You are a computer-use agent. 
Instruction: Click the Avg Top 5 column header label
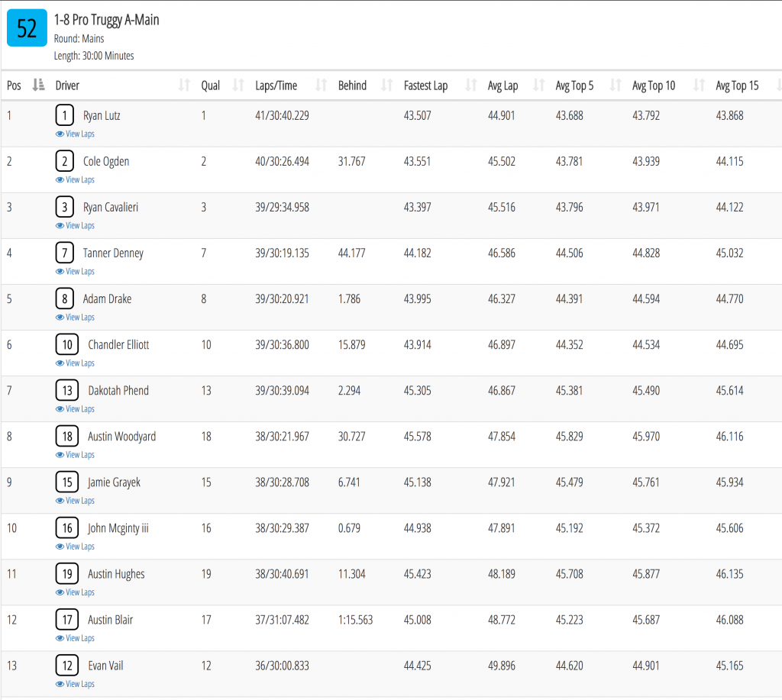pyautogui.click(x=574, y=85)
